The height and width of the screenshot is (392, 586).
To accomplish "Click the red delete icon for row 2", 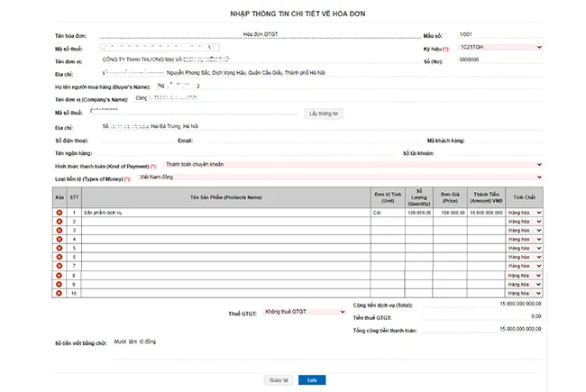I will tap(60, 222).
